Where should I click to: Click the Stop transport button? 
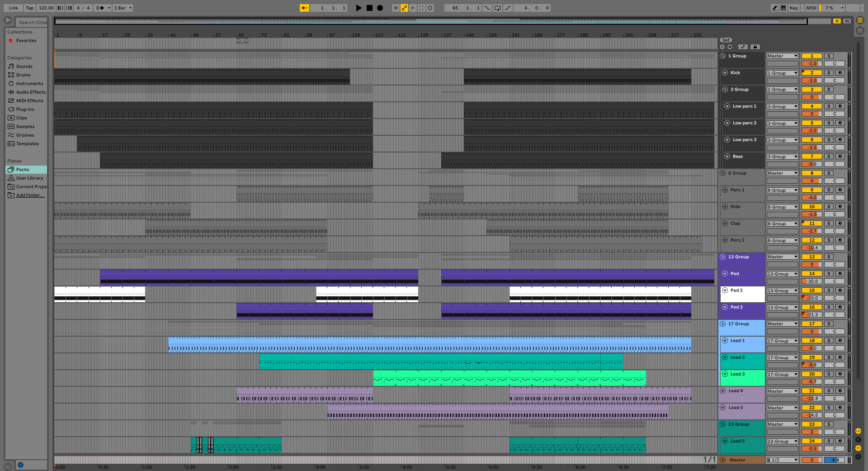369,8
